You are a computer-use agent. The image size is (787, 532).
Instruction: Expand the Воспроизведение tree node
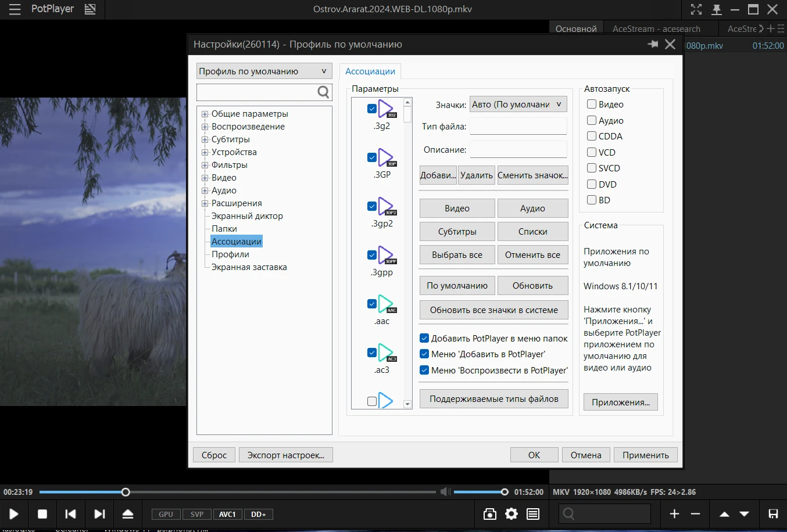(x=205, y=127)
